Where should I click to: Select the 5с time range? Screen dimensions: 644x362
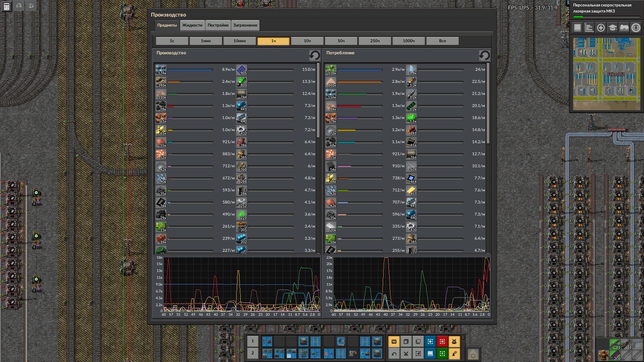coord(172,41)
